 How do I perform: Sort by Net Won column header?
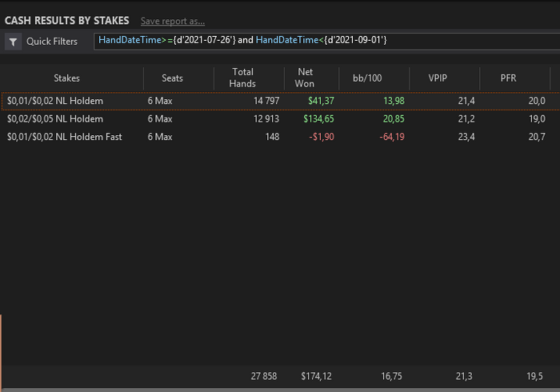[305, 78]
